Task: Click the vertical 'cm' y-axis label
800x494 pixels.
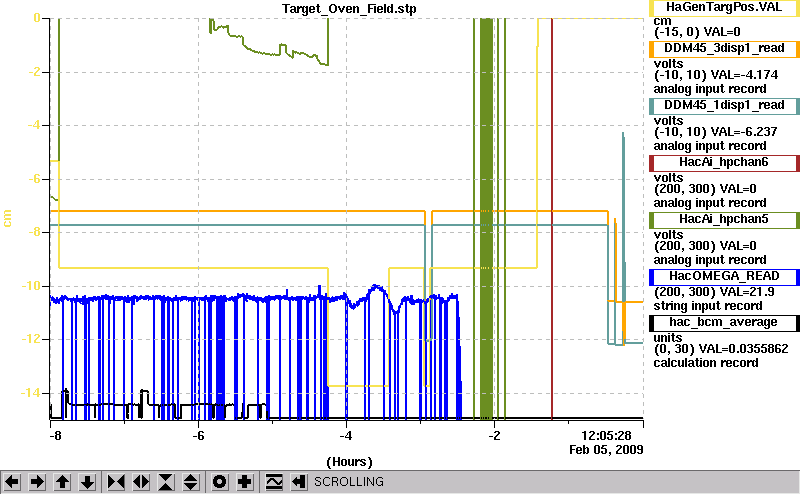Action: (7, 218)
